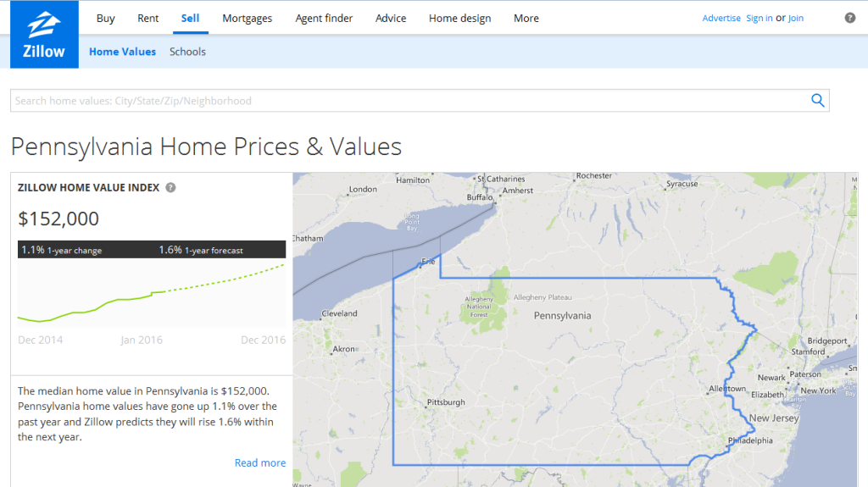Click the Pennsylvania Home Prices & Values heading

pyautogui.click(x=206, y=147)
